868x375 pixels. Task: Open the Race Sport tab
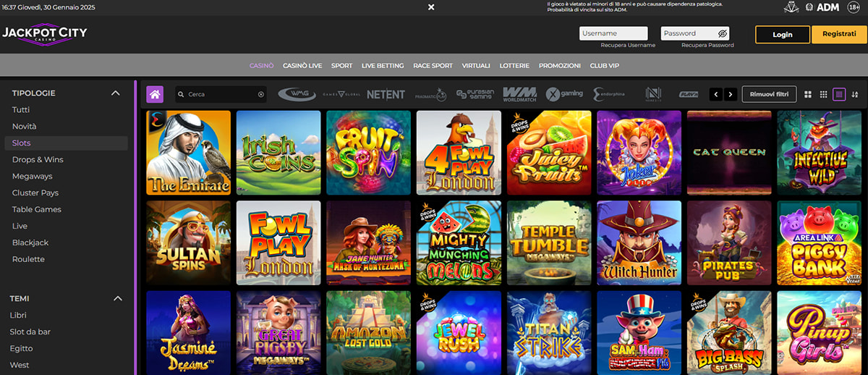[433, 65]
